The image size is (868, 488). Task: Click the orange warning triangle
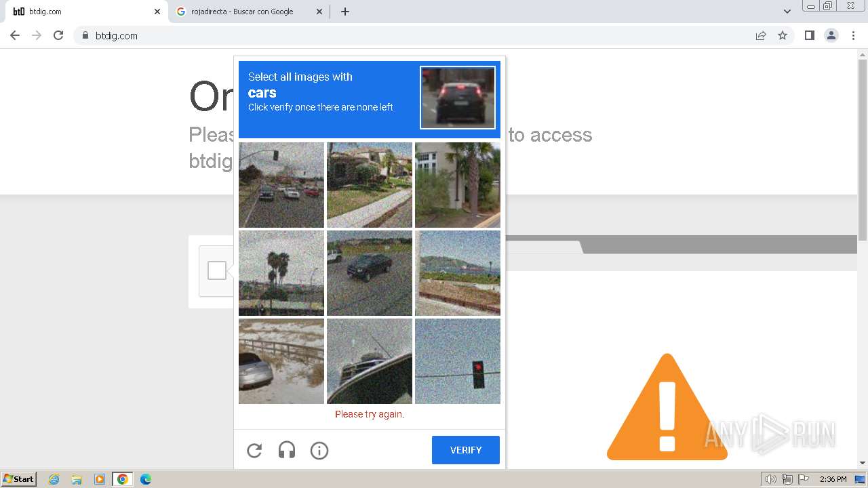click(x=667, y=407)
